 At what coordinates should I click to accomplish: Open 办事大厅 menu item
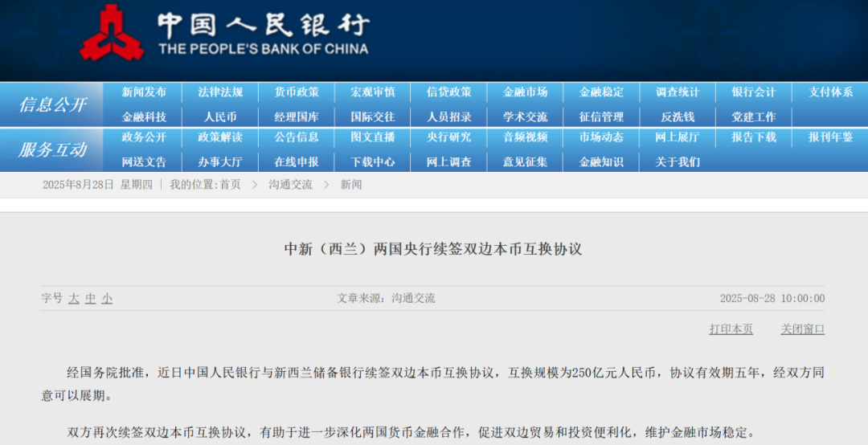(220, 162)
